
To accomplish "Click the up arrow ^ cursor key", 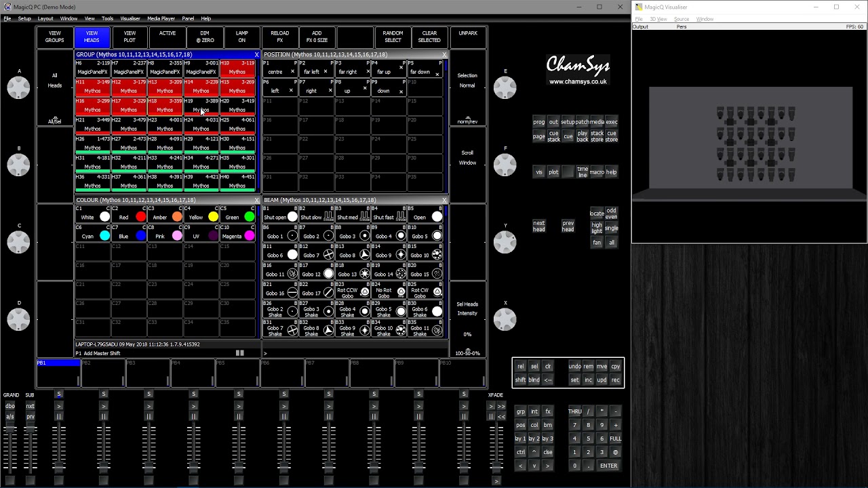I will tap(534, 452).
